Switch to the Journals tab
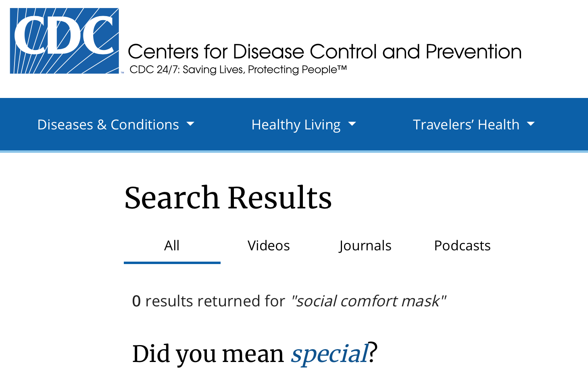Screen dimensions: 588x387 (365, 246)
